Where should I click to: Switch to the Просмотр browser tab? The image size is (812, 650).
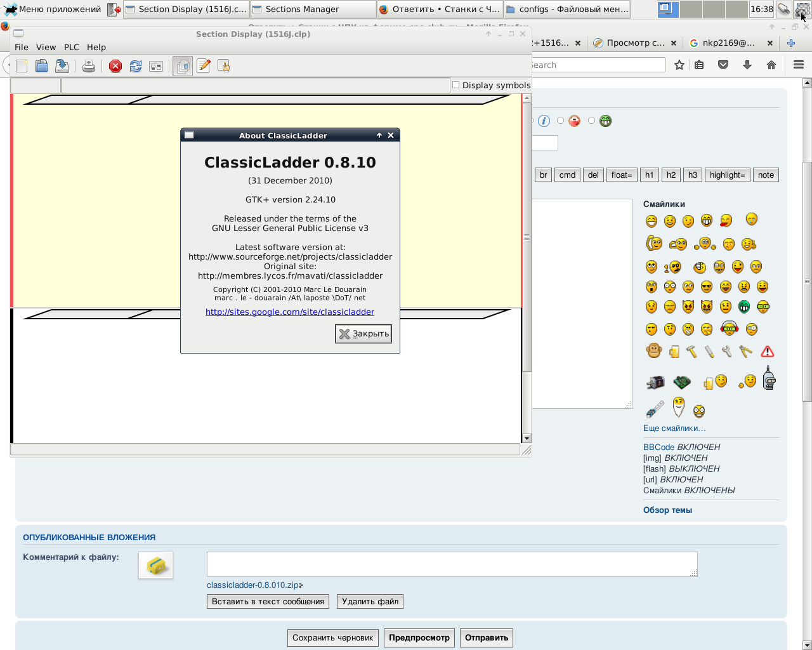pos(634,43)
